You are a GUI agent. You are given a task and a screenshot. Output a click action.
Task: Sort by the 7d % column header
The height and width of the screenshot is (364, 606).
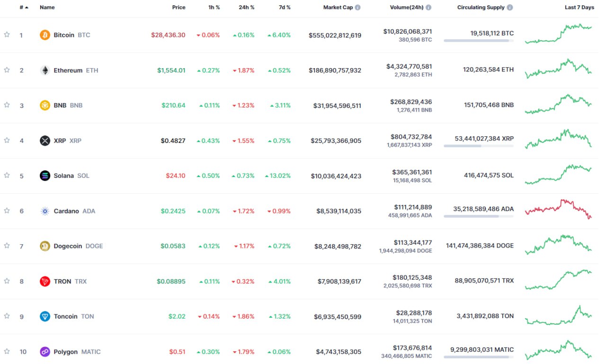click(284, 8)
